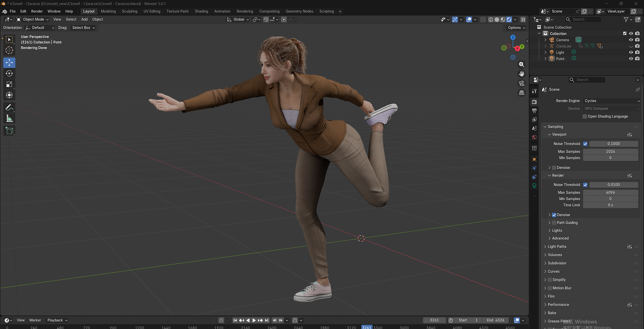Switch perspective/orthographic with the grid icon
Image resolution: width=644 pixels, height=329 pixels.
[522, 93]
